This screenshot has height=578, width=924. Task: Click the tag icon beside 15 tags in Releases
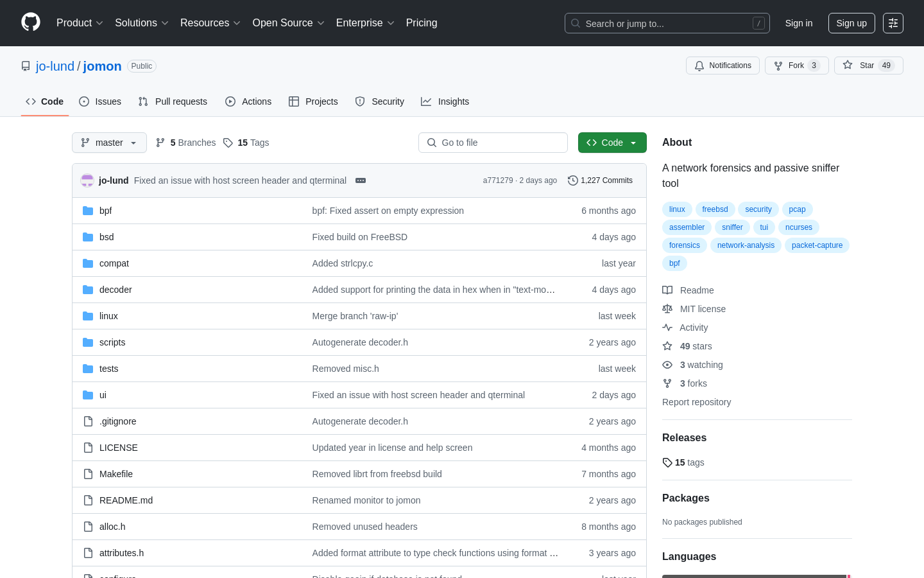point(667,462)
